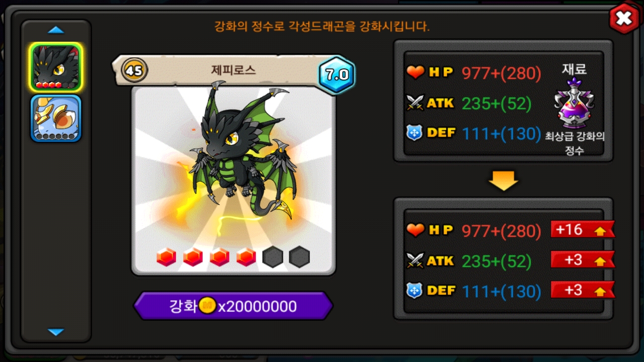Tap the fourth red enhancement gem
Screen dimensions: 644x362
pyautogui.click(x=246, y=257)
